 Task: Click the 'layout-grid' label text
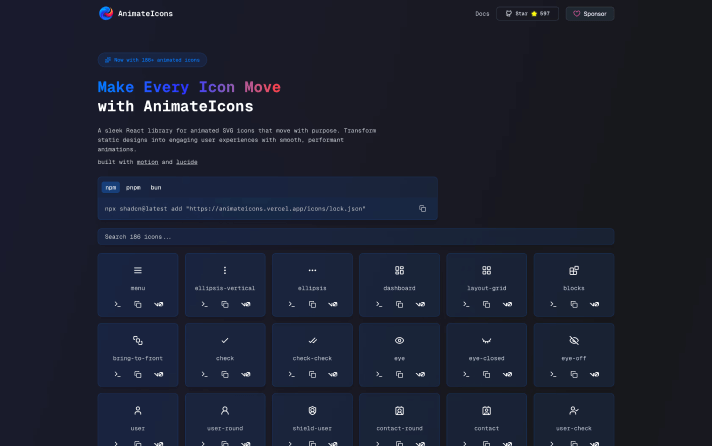pos(486,288)
